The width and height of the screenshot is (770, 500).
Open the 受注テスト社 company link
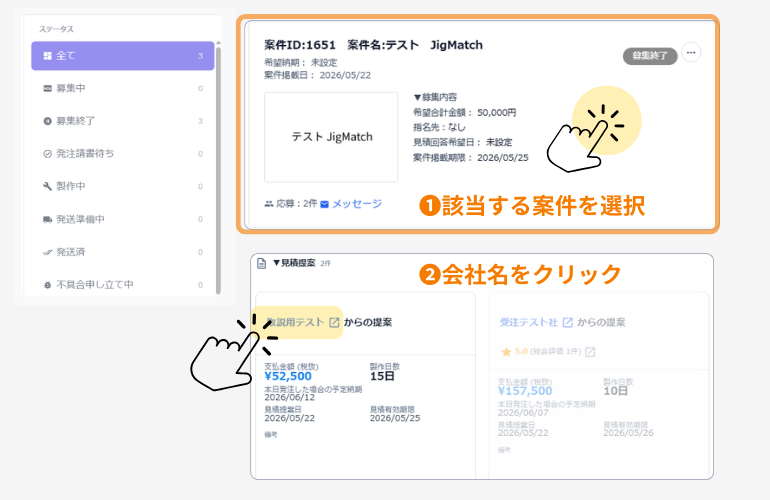click(529, 322)
